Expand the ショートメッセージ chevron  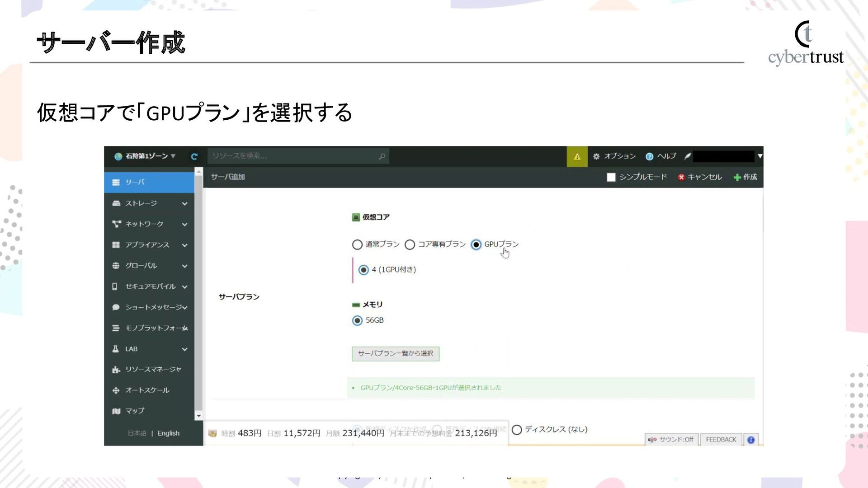coord(184,308)
